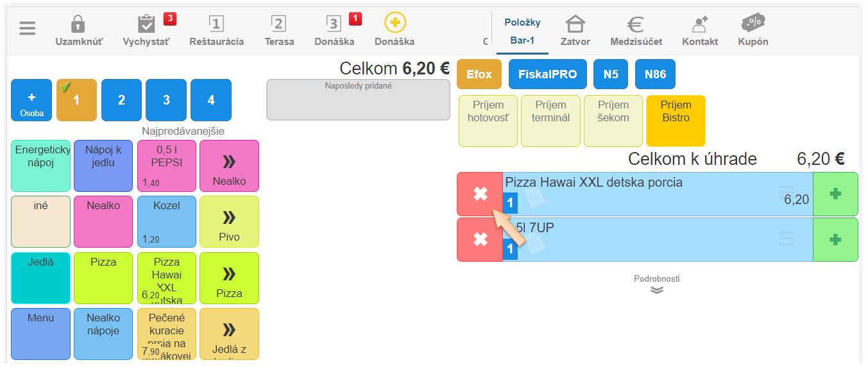Switch to person 2
The height and width of the screenshot is (367, 868).
tap(121, 100)
